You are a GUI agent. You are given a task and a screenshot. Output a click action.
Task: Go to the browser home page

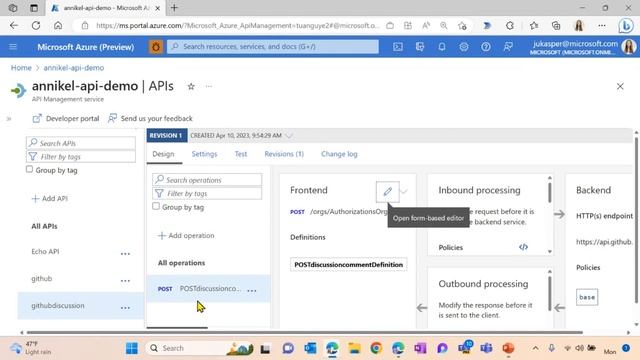point(58,25)
